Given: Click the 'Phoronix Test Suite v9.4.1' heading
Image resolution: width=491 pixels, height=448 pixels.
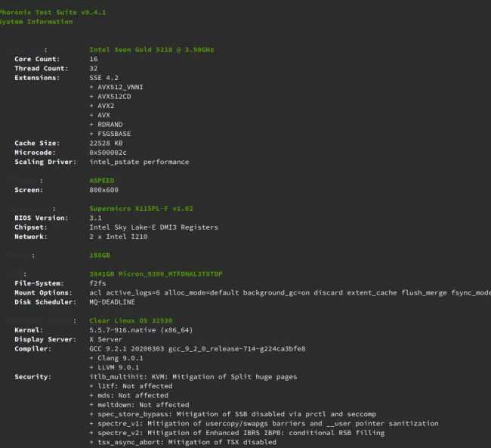Looking at the screenshot, I should click(x=53, y=12).
